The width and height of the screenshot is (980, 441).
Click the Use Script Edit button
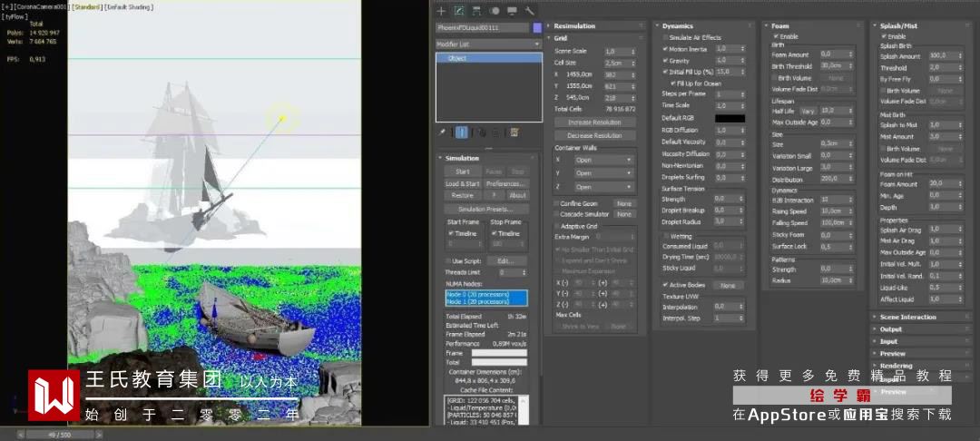[505, 260]
